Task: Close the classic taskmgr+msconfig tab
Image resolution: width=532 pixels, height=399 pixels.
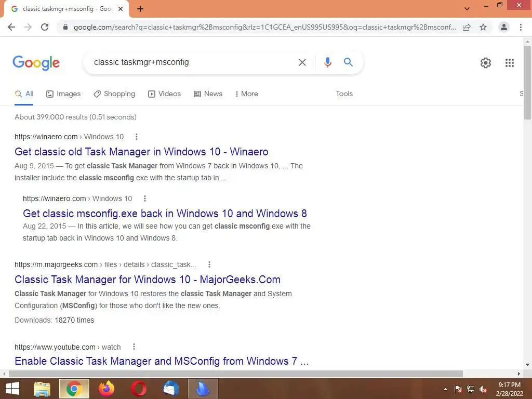Action: pyautogui.click(x=121, y=9)
